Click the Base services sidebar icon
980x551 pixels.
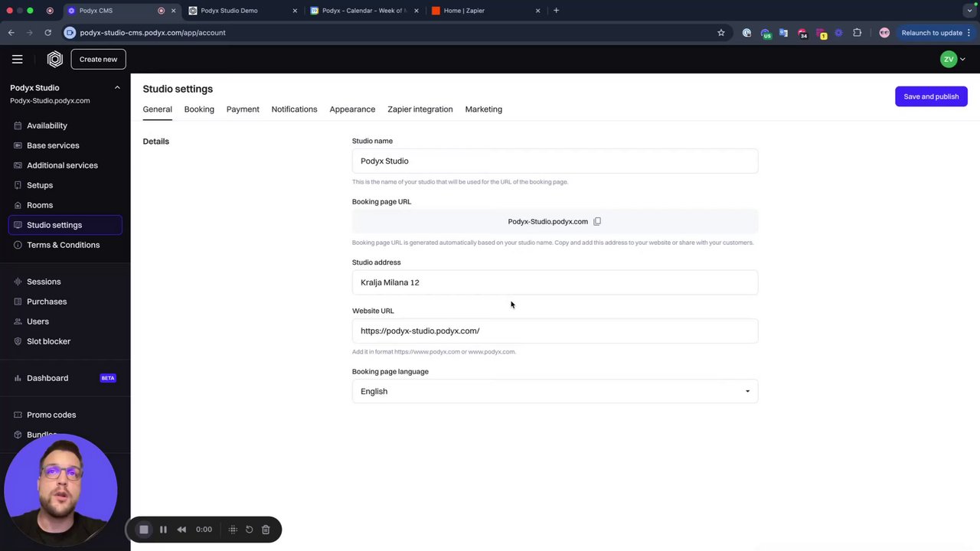tap(18, 145)
